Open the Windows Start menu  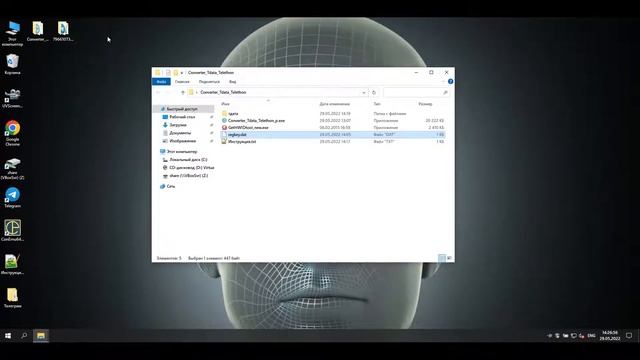pyautogui.click(x=8, y=336)
